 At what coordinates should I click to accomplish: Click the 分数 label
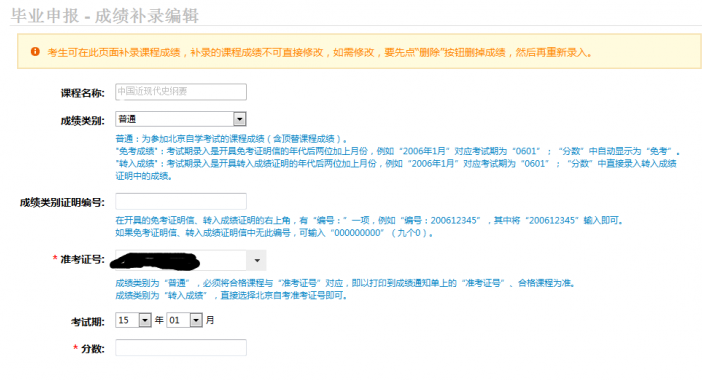click(93, 349)
